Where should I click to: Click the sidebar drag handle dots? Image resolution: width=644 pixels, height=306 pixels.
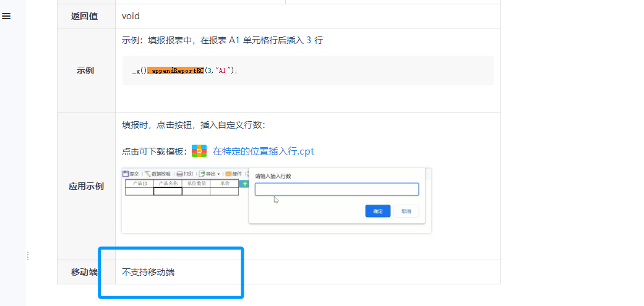[27, 256]
